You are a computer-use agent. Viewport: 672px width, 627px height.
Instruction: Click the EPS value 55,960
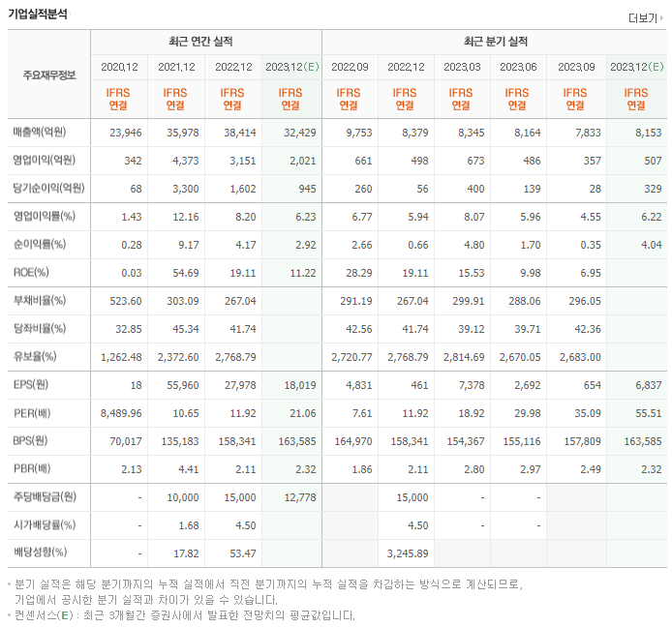183,385
